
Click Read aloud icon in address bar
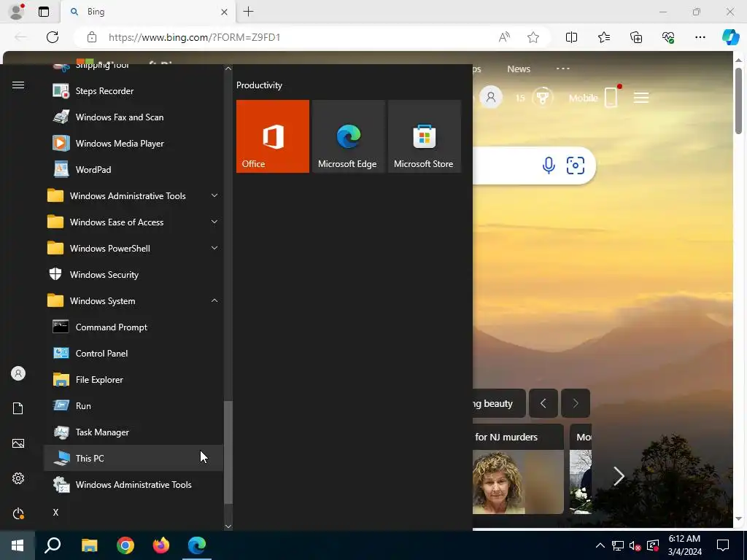pos(504,37)
